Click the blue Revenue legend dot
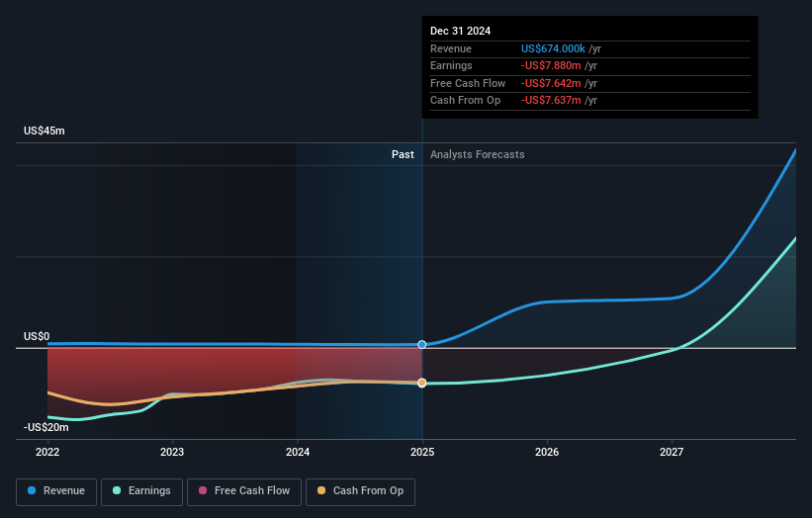Image resolution: width=812 pixels, height=518 pixels. click(x=32, y=490)
